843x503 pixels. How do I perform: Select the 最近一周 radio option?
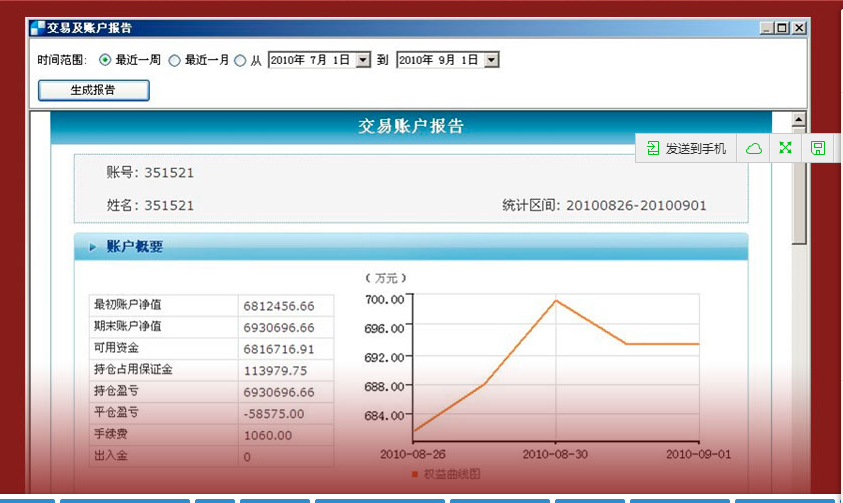coord(105,60)
